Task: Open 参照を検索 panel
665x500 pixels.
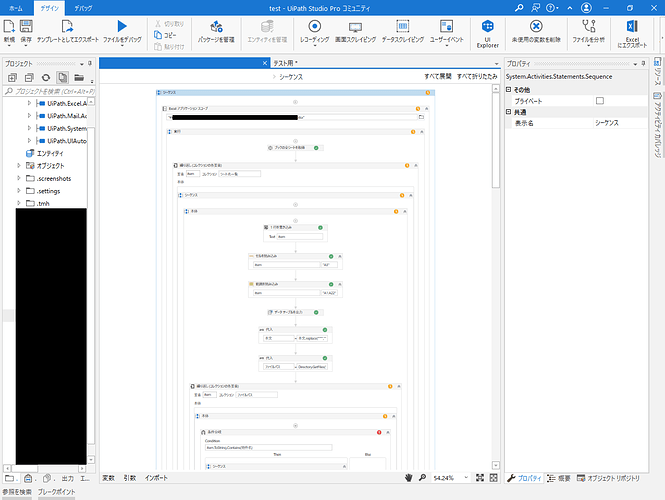Action: tap(17, 492)
